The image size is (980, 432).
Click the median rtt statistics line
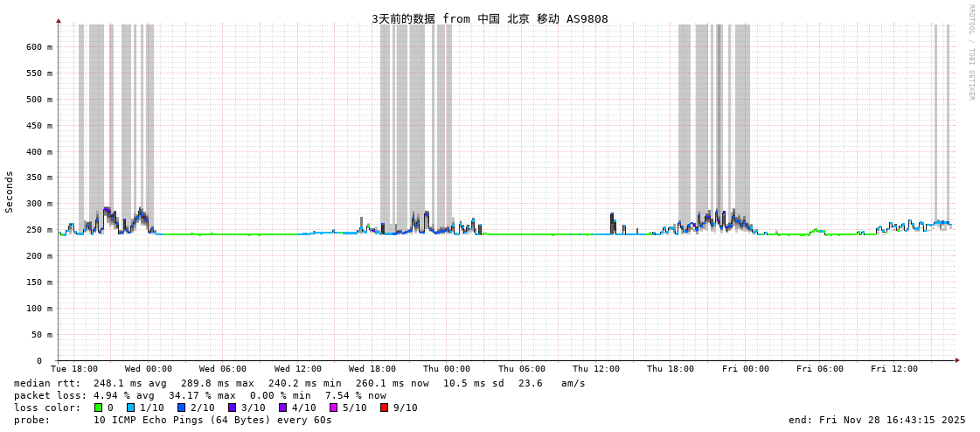point(300,383)
